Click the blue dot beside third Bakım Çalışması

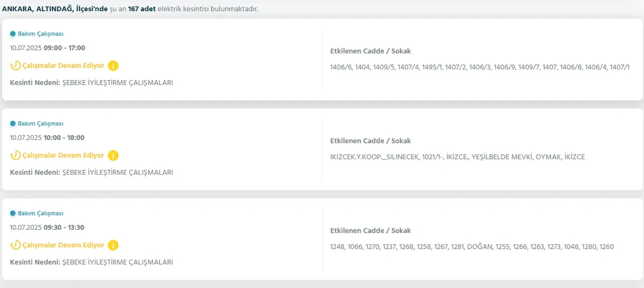(13, 213)
